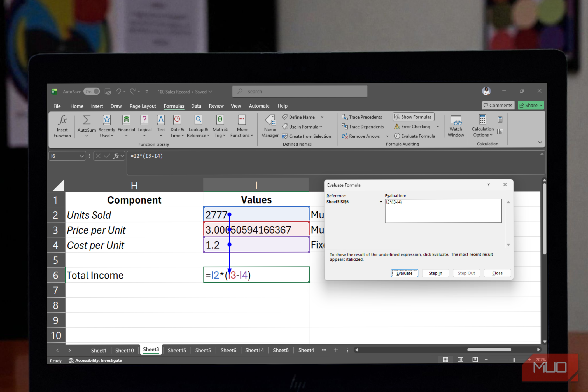This screenshot has height=392, width=588.
Task: Open Date & Time functions
Action: [177, 127]
